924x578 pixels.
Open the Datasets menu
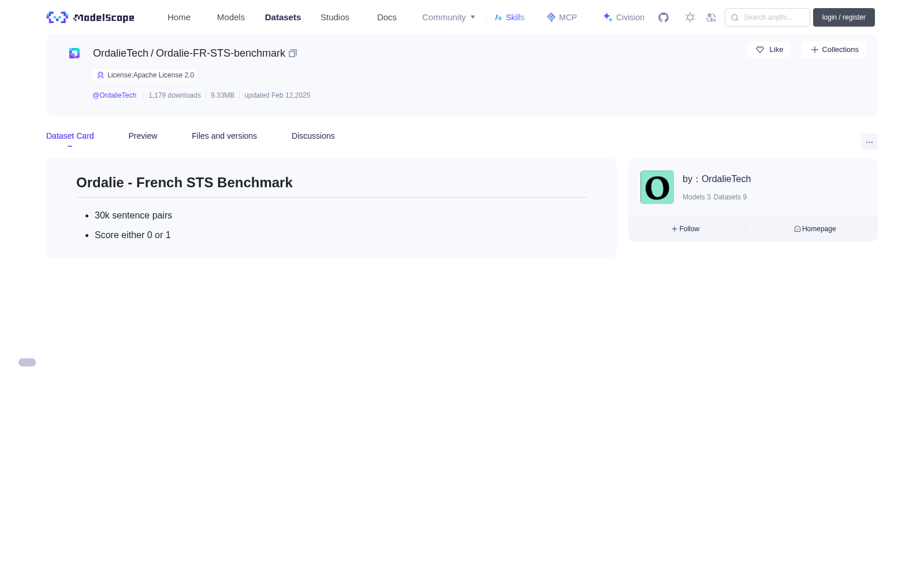283,17
